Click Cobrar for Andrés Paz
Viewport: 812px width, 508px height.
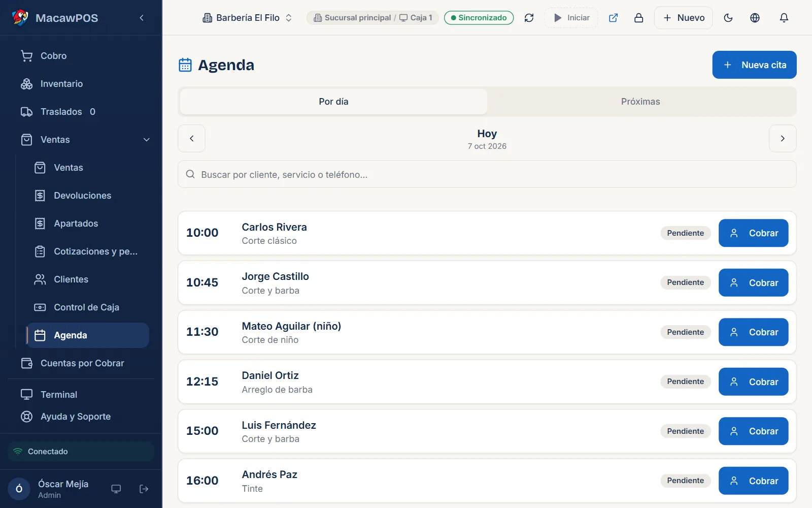[x=753, y=481]
